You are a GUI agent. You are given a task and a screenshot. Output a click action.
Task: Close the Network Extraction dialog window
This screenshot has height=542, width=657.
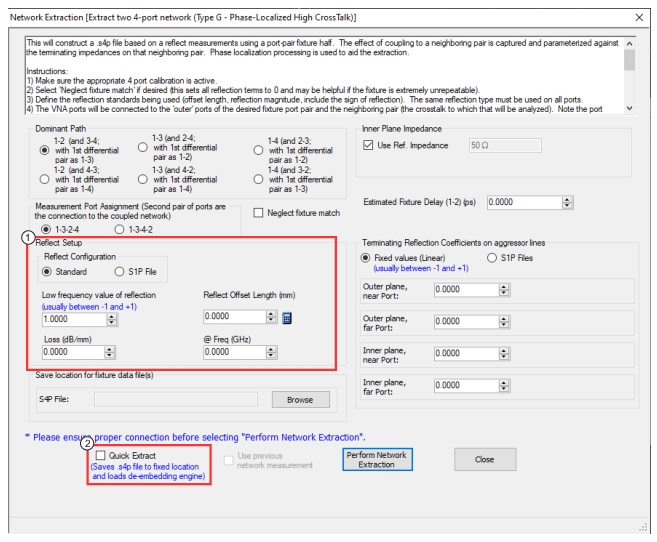pyautogui.click(x=639, y=18)
